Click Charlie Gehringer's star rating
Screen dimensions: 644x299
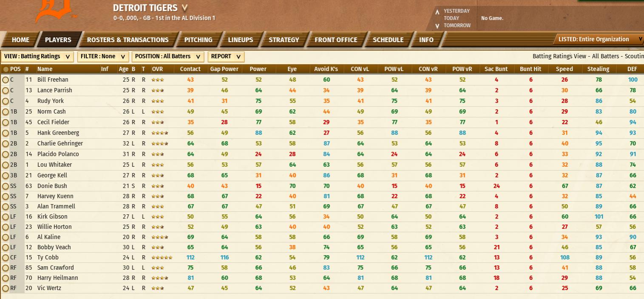160,143
